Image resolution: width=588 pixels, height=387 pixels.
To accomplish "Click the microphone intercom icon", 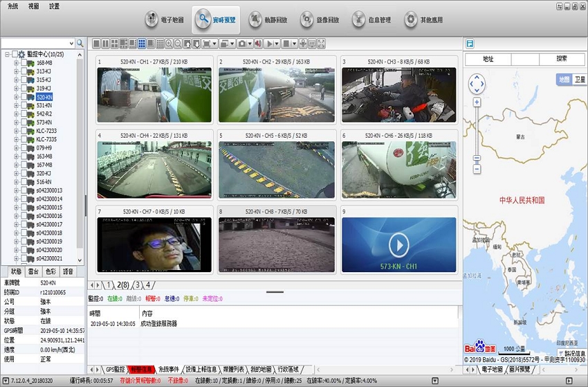I will tap(304, 44).
